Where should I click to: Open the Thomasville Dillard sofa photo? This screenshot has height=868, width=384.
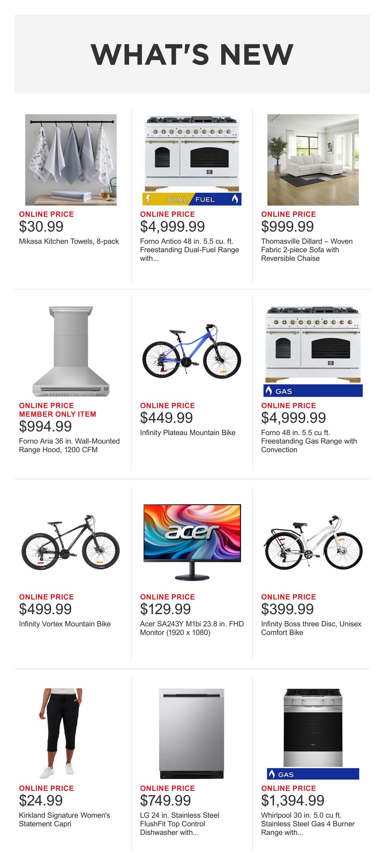pyautogui.click(x=313, y=160)
